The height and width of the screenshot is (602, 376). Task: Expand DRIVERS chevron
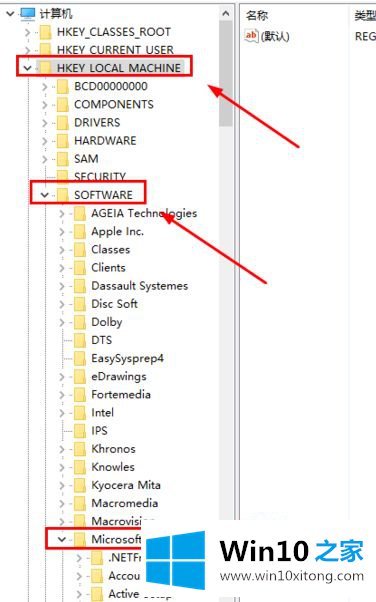45,123
